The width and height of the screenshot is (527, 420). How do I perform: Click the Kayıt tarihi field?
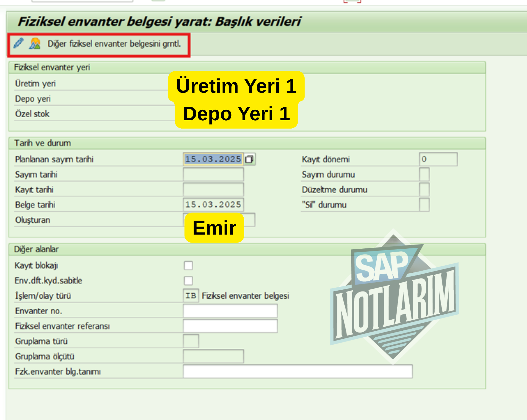[213, 189]
